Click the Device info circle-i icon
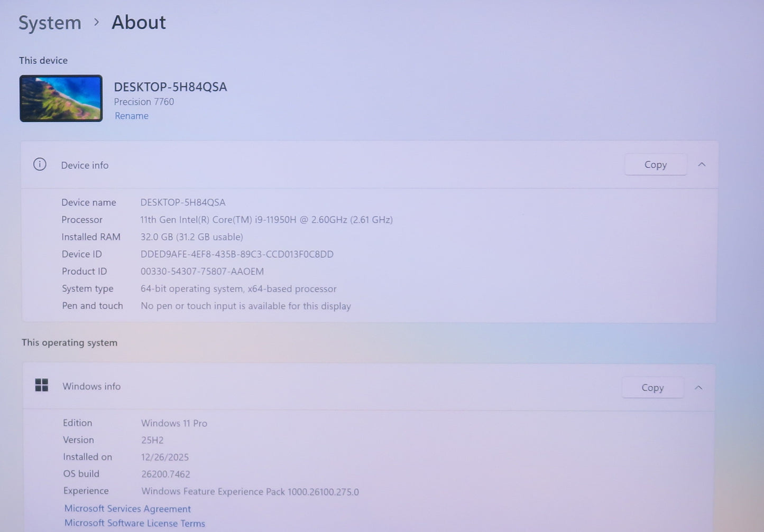764x532 pixels. 40,164
